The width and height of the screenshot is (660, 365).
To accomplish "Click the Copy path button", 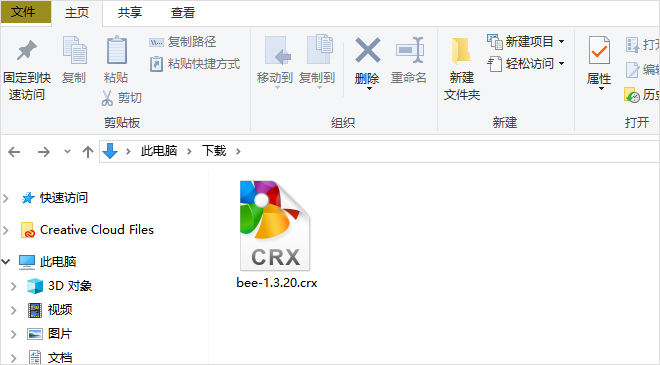I will click(183, 42).
